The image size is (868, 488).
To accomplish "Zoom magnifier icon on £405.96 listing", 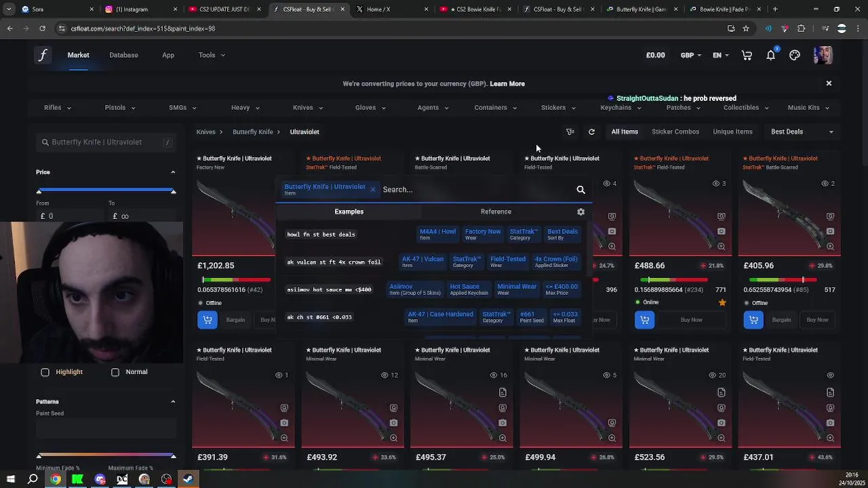I will click(x=831, y=247).
